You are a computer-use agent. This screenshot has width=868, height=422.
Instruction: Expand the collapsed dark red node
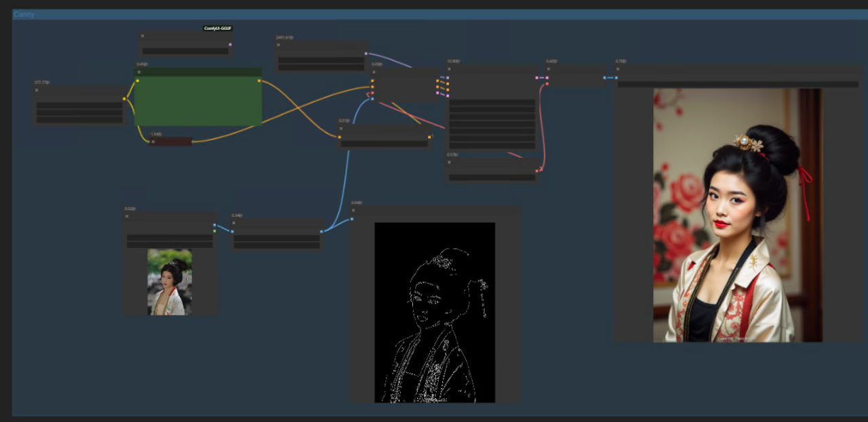(153, 142)
